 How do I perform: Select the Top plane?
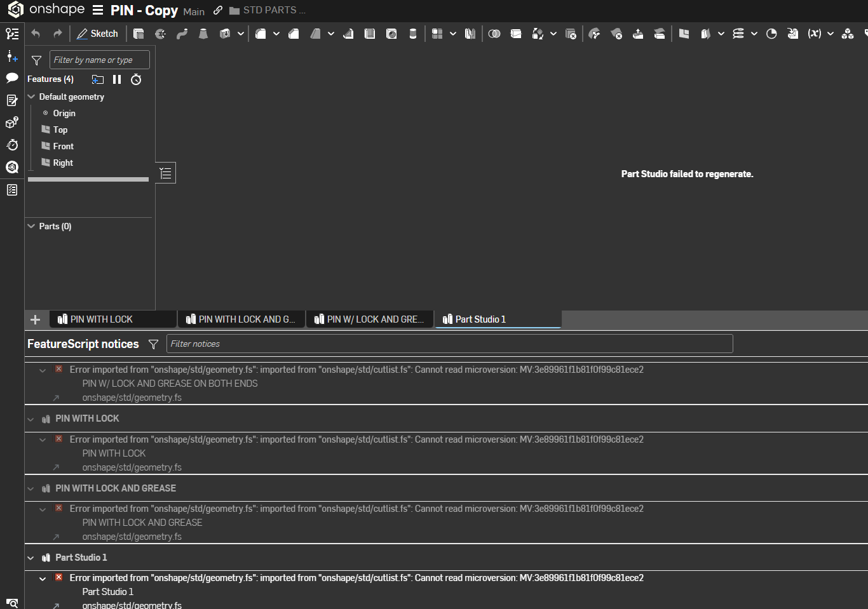click(x=60, y=130)
